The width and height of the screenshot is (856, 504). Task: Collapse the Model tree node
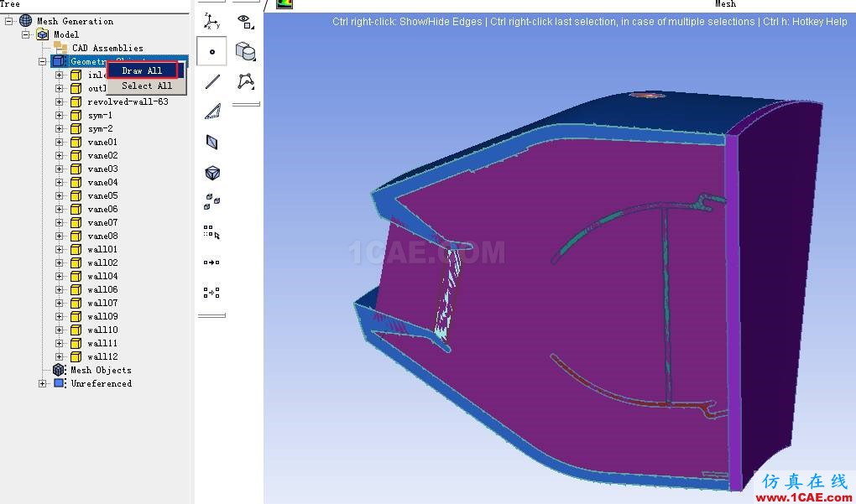coord(26,34)
